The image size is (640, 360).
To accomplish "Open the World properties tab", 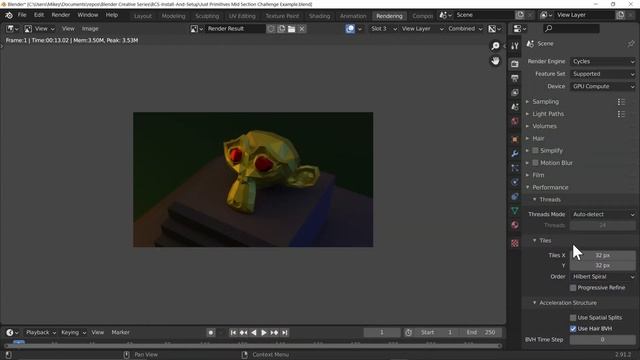I will 515,121.
